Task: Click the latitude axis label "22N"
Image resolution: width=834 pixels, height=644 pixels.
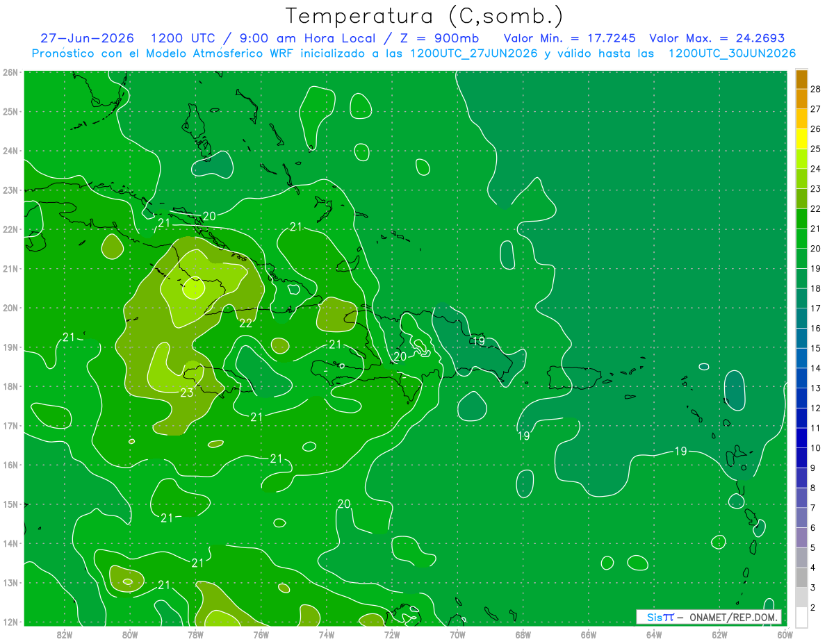Action: pyautogui.click(x=11, y=229)
